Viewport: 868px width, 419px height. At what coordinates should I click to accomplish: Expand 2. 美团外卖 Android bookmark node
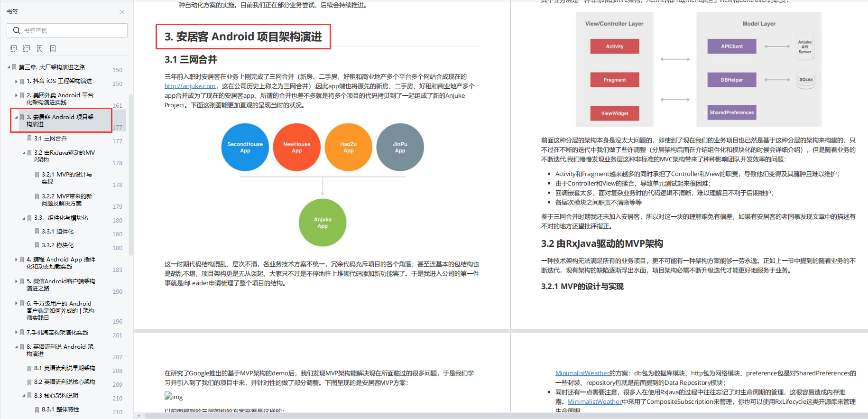click(16, 95)
